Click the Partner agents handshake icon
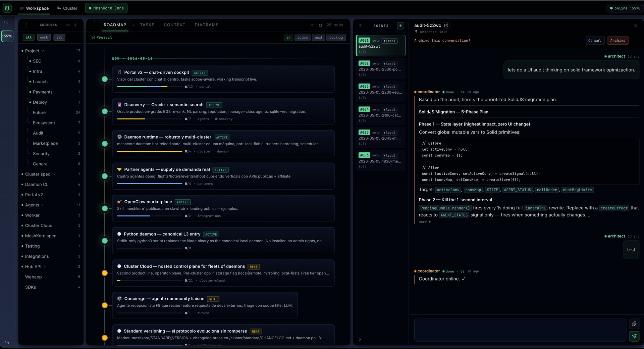644x349 pixels. [x=119, y=169]
